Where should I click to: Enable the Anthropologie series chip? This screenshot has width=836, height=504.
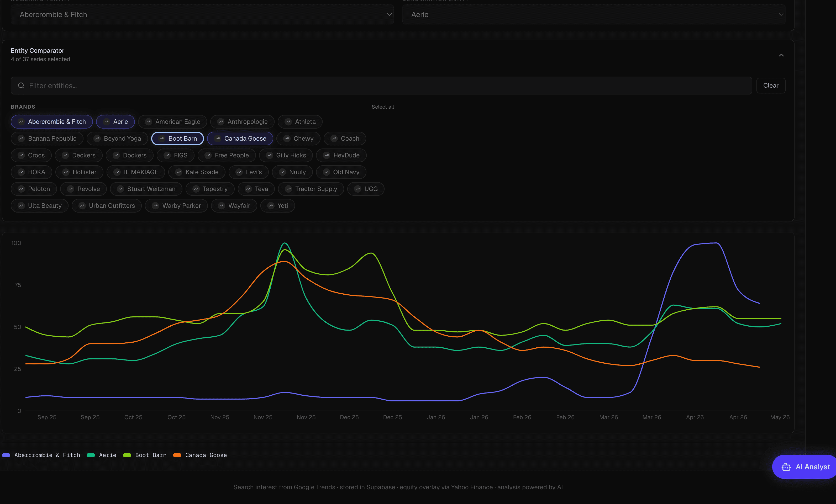[x=242, y=122]
